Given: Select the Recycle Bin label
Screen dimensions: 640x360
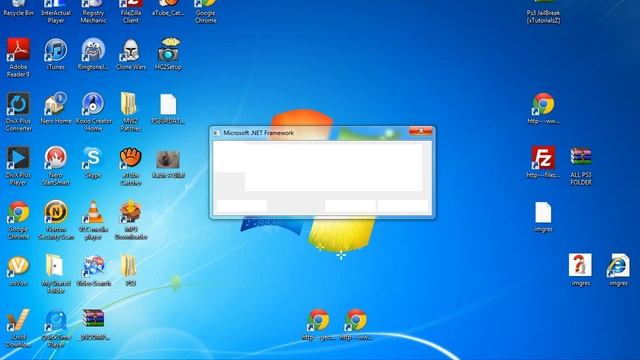Looking at the screenshot, I should [x=18, y=13].
